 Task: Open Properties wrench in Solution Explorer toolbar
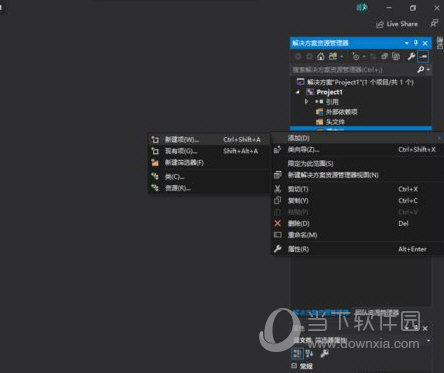[x=411, y=56]
